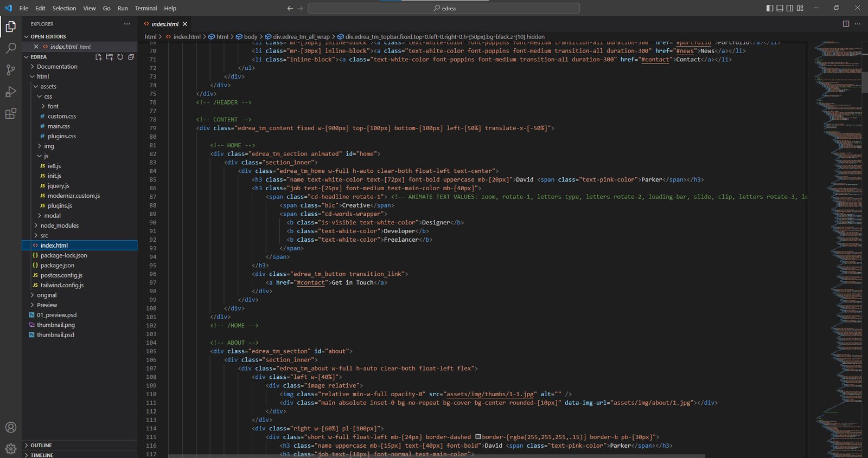Toggle the bottom panel visibility
Image resolution: width=868 pixels, height=458 pixels.
(780, 8)
